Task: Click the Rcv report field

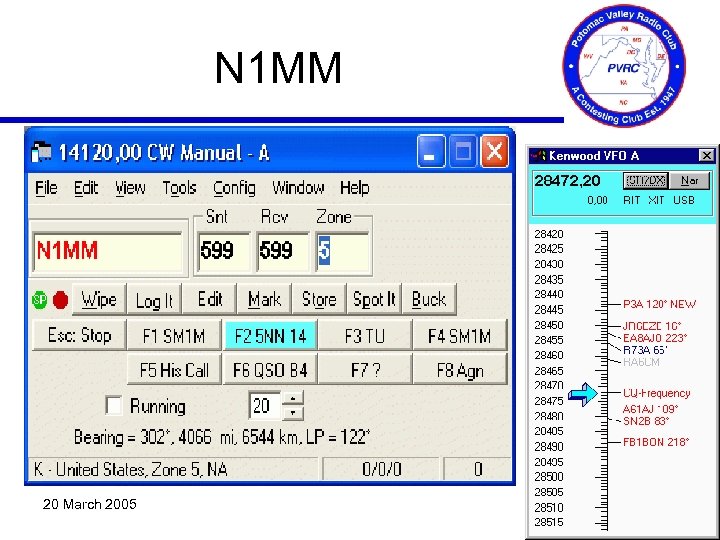Action: [282, 252]
